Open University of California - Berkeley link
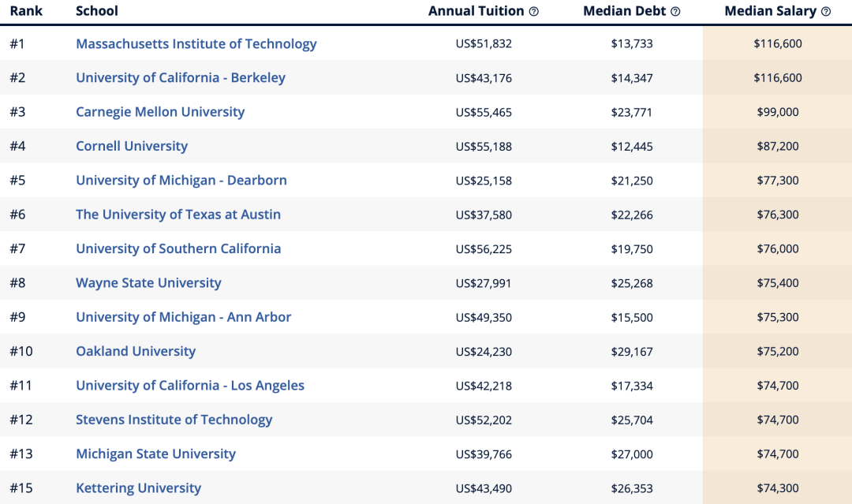Viewport: 852px width, 504px height. tap(181, 77)
